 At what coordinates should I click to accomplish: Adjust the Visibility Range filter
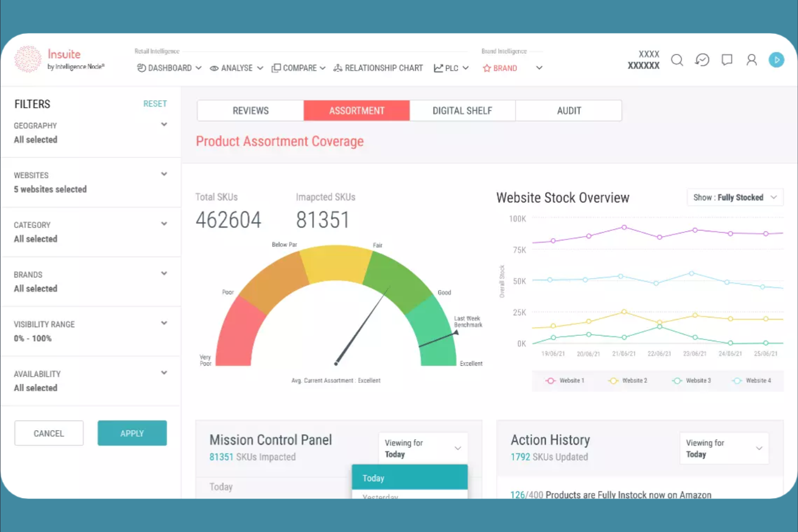164,323
